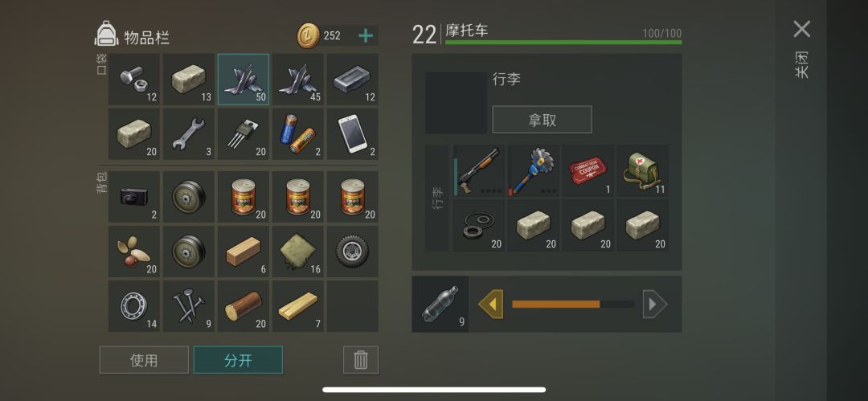Delete item with trash can button

tap(361, 360)
